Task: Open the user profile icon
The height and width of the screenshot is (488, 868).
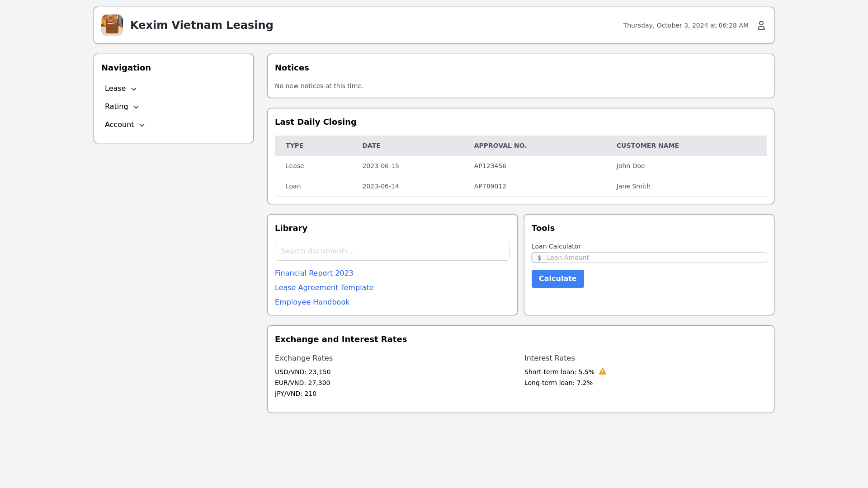Action: coord(761,25)
